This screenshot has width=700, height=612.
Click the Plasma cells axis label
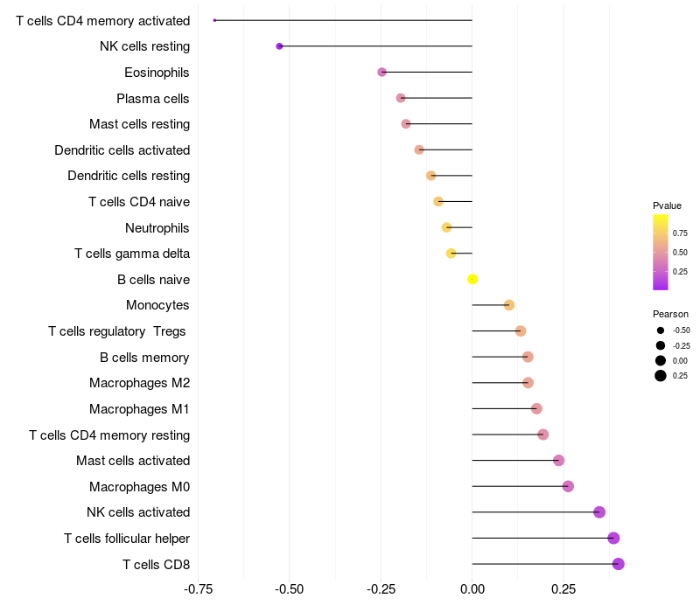(153, 99)
